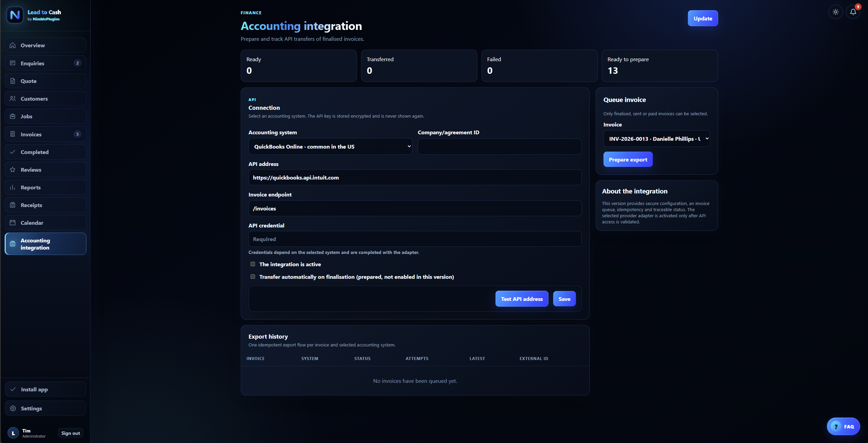Toggle the light/dark theme sun icon

pos(836,12)
